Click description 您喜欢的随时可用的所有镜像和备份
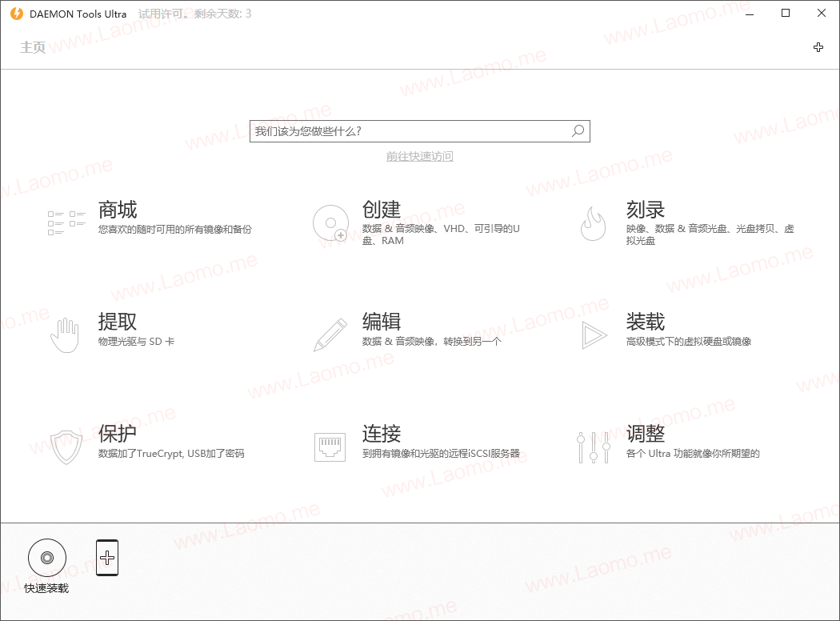840x621 pixels. click(x=174, y=230)
